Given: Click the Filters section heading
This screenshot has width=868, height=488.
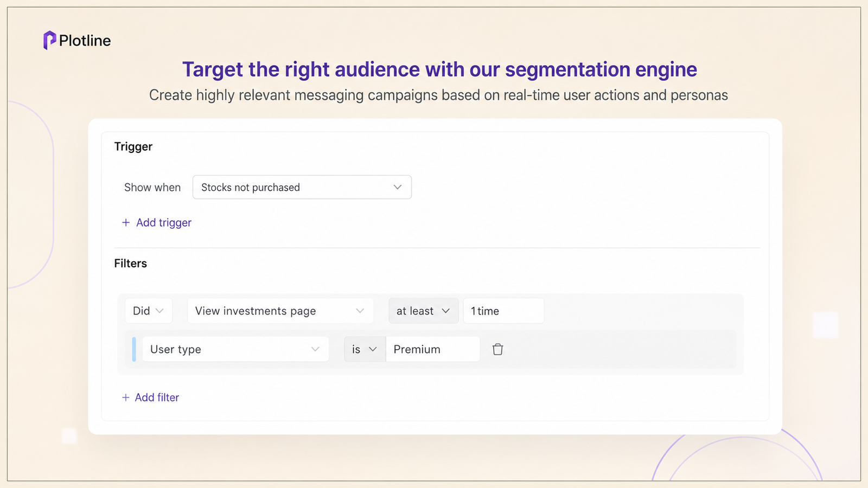Looking at the screenshot, I should click(130, 264).
